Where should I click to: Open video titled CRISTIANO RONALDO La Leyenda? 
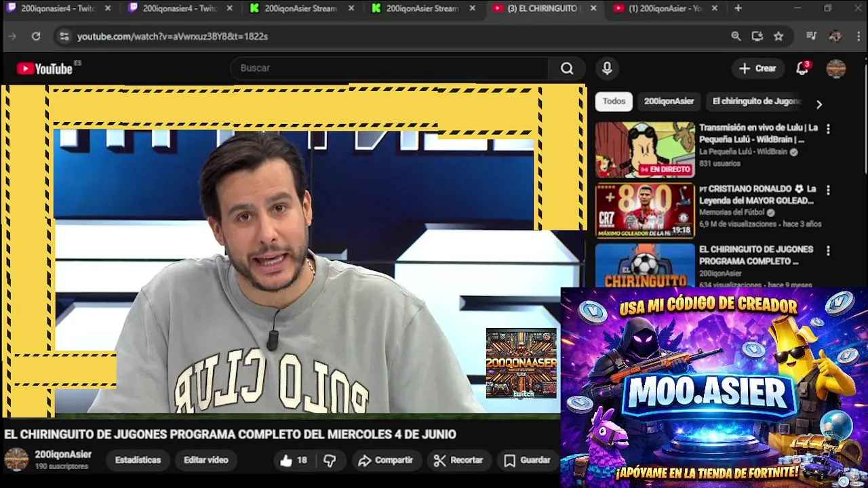(x=757, y=195)
